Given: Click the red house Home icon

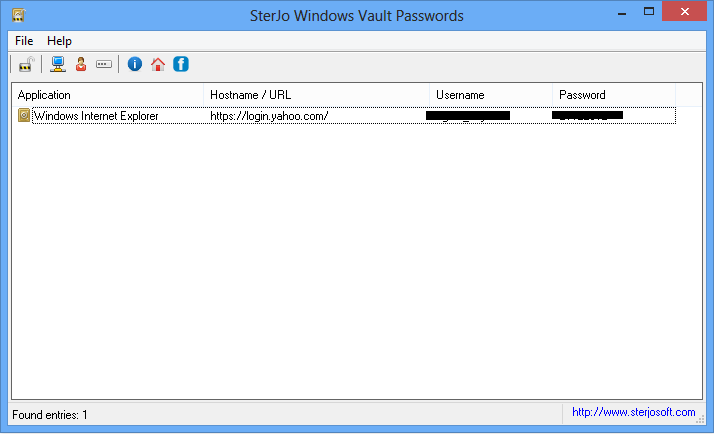Looking at the screenshot, I should click(x=158, y=65).
